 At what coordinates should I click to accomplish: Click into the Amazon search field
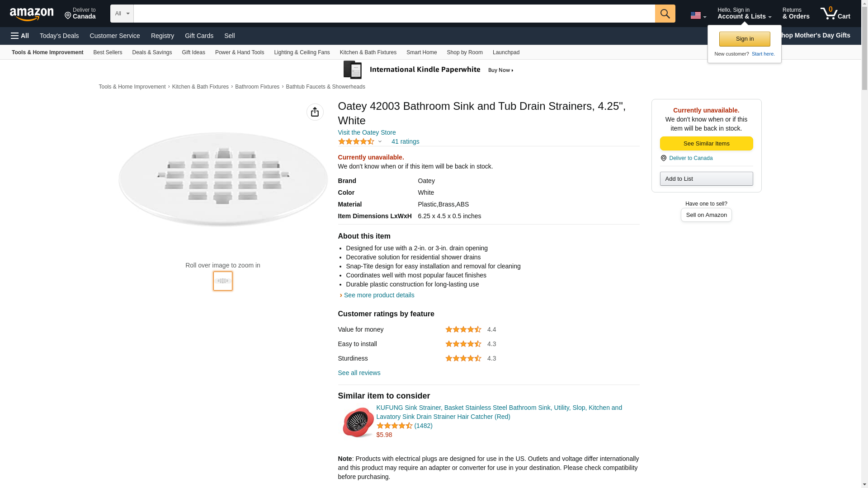pyautogui.click(x=394, y=14)
